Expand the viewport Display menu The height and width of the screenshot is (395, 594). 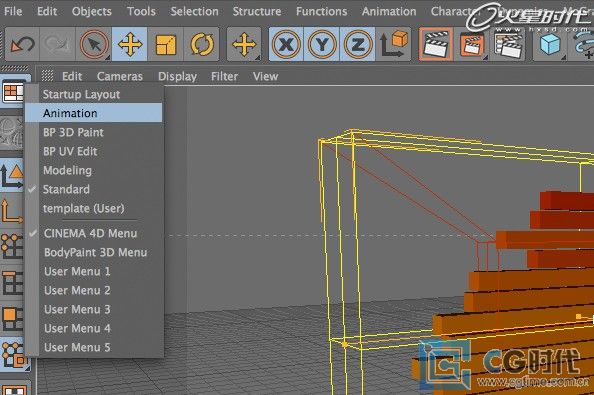tap(177, 77)
